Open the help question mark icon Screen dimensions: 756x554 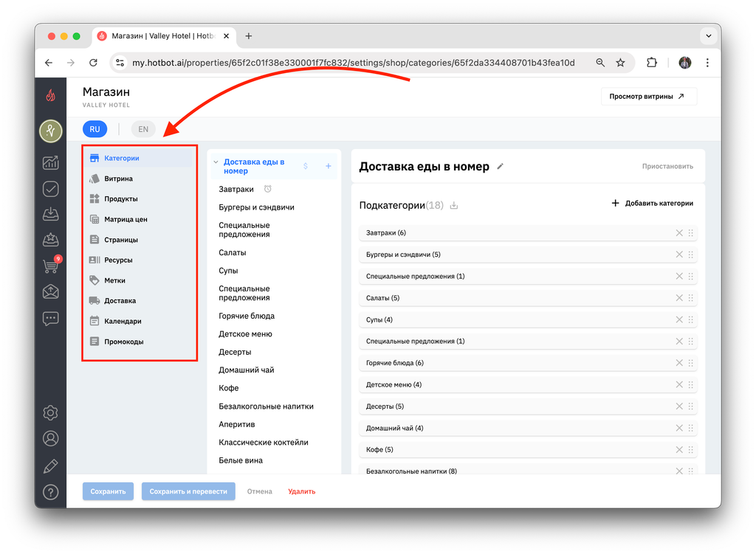(51, 492)
